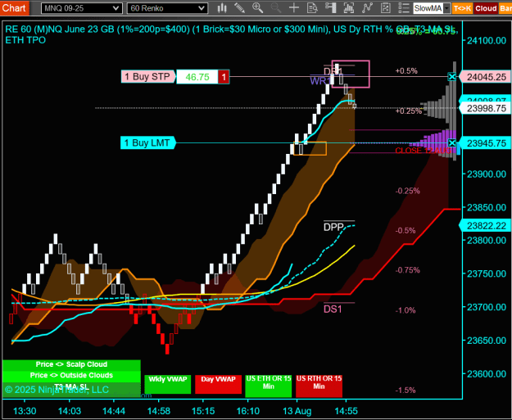Click the US ETH OR 15 Min button

pos(269,386)
